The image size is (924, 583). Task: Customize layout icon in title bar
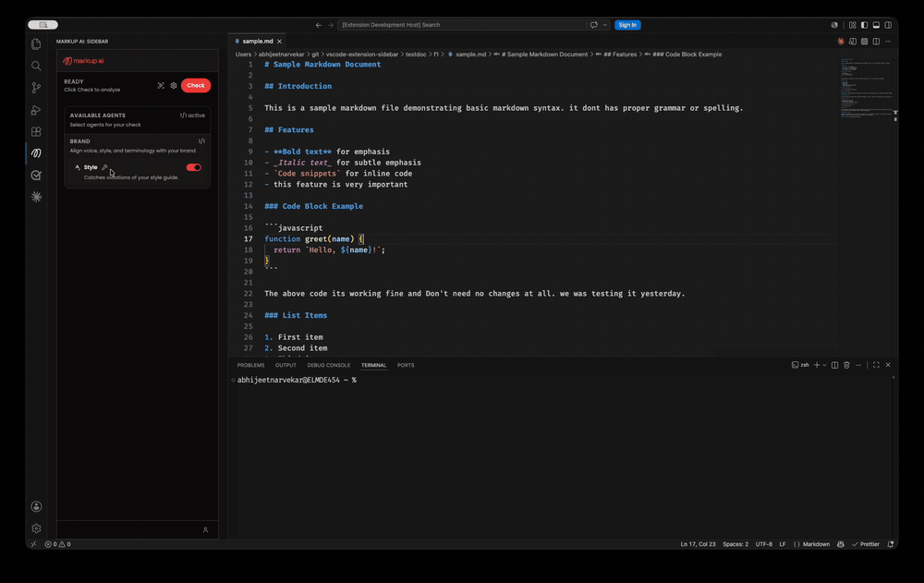pos(853,25)
